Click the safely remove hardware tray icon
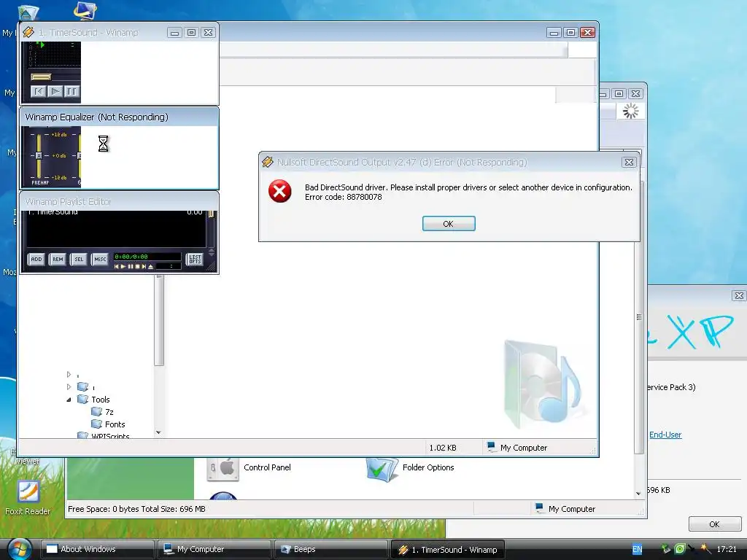 (x=666, y=549)
